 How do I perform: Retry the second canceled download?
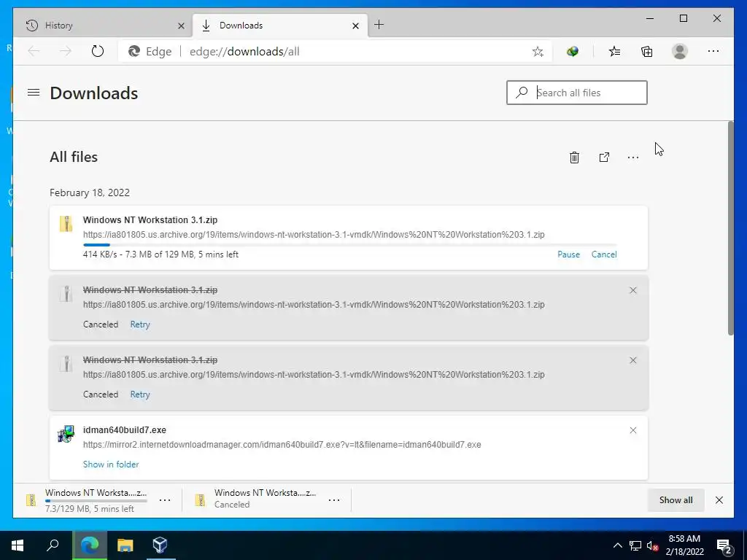tap(140, 394)
